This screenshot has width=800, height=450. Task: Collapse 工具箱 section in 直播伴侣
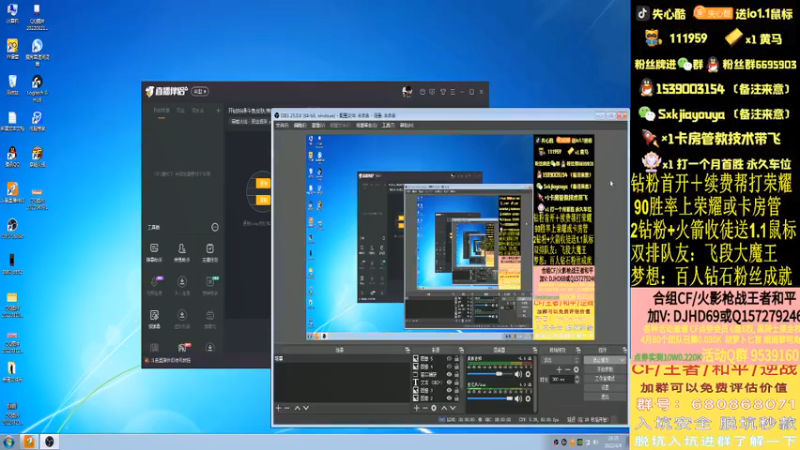click(215, 228)
